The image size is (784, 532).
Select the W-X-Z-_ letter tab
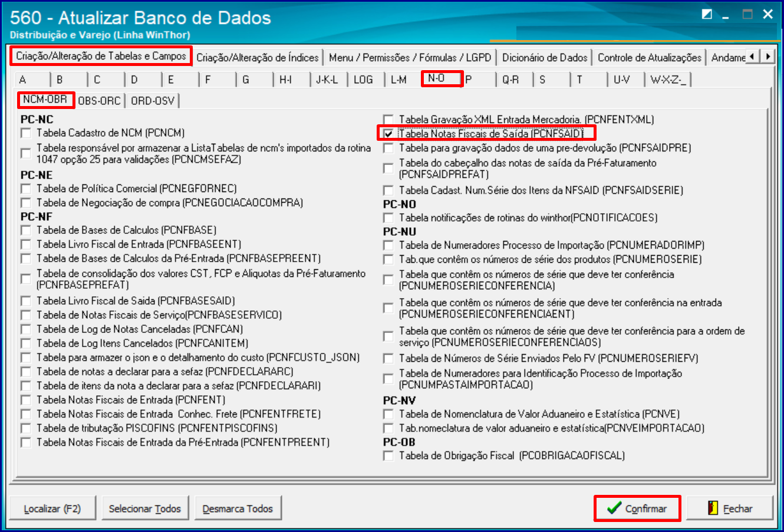coord(668,80)
